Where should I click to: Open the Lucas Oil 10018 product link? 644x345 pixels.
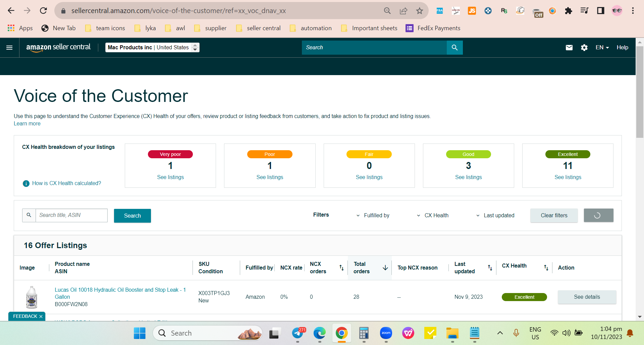click(x=120, y=293)
